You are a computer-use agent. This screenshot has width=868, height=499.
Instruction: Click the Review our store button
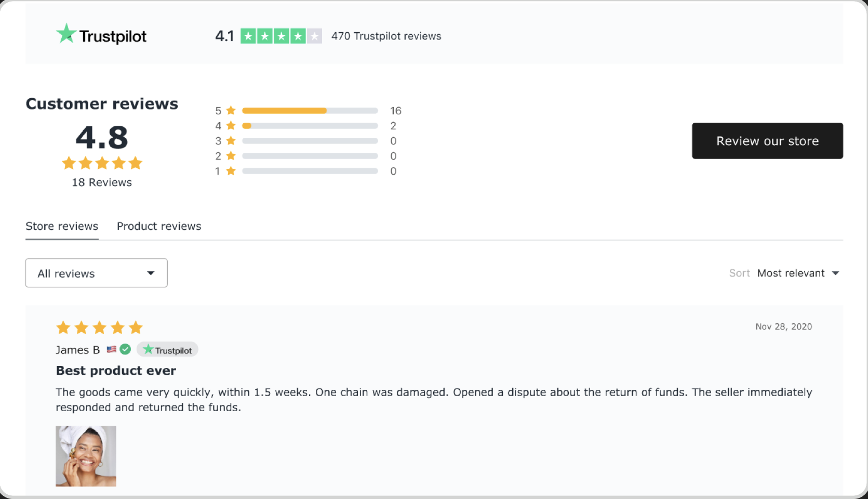(x=767, y=141)
